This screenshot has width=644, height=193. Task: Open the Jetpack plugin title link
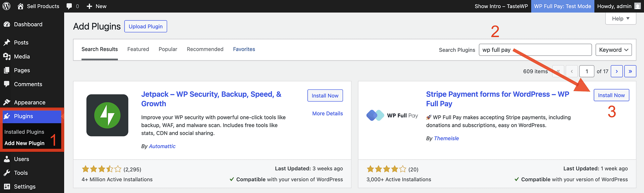tap(211, 99)
